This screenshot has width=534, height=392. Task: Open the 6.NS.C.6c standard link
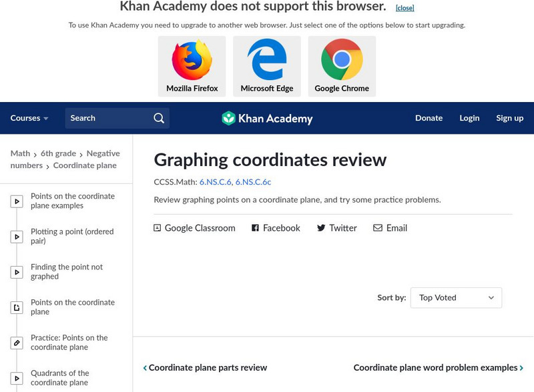[x=253, y=181]
